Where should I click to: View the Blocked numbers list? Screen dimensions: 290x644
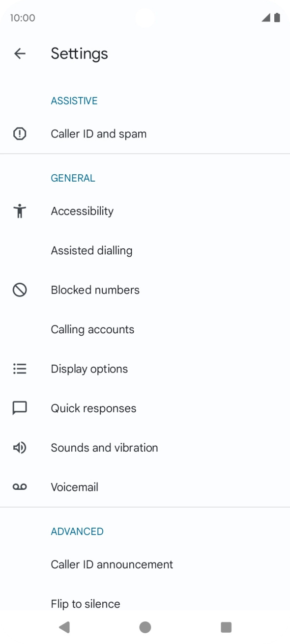click(95, 290)
